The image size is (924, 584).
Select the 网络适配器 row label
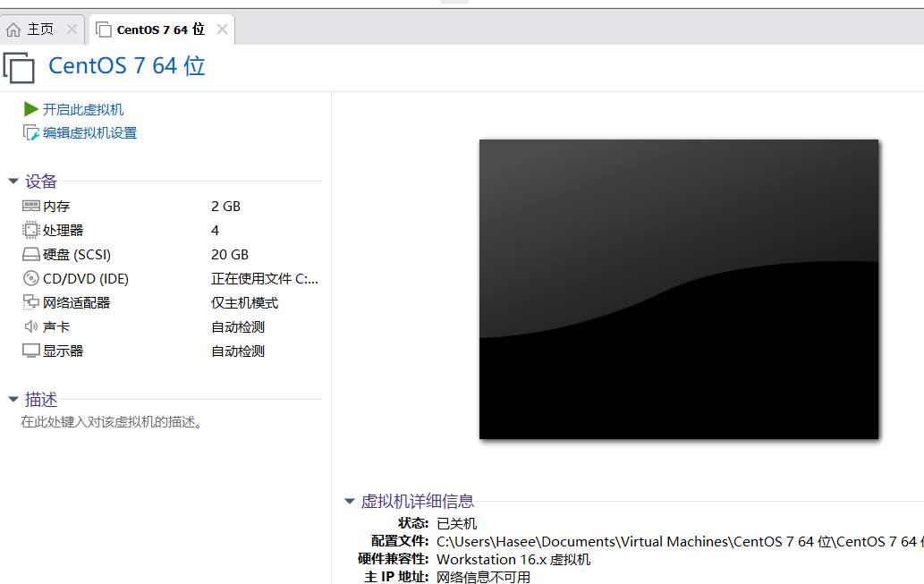pyautogui.click(x=77, y=303)
